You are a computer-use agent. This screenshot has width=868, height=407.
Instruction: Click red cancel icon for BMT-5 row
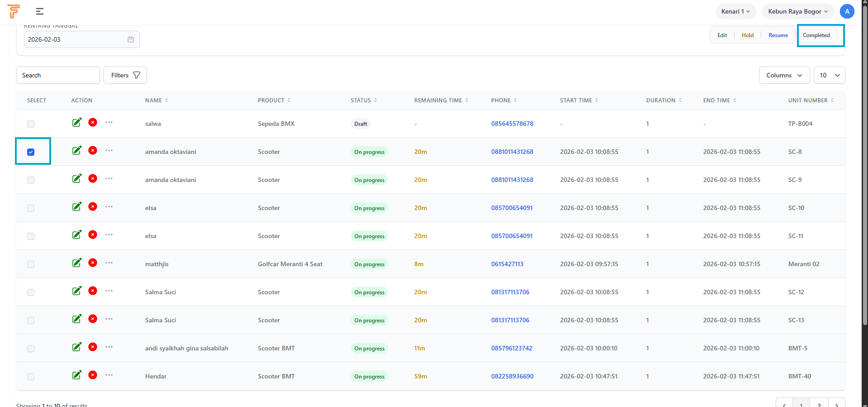[93, 347]
